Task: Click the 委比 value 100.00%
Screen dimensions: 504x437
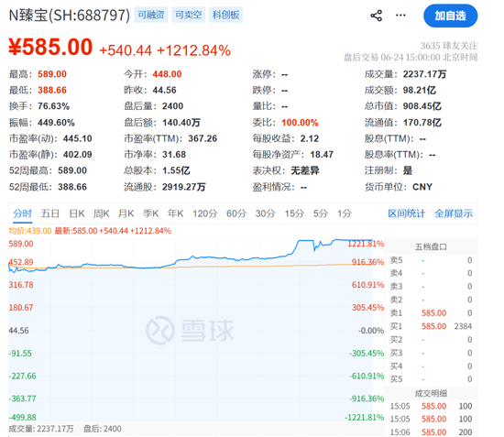Action: click(x=300, y=123)
